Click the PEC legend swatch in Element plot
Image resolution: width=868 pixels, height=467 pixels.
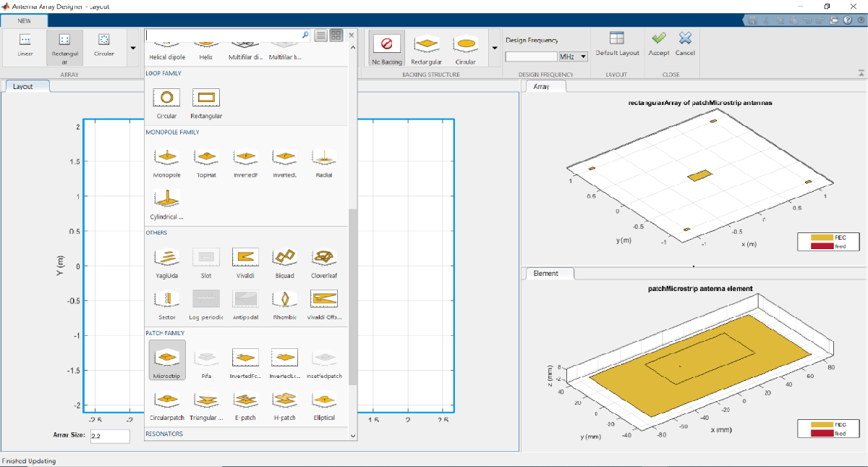coord(822,425)
